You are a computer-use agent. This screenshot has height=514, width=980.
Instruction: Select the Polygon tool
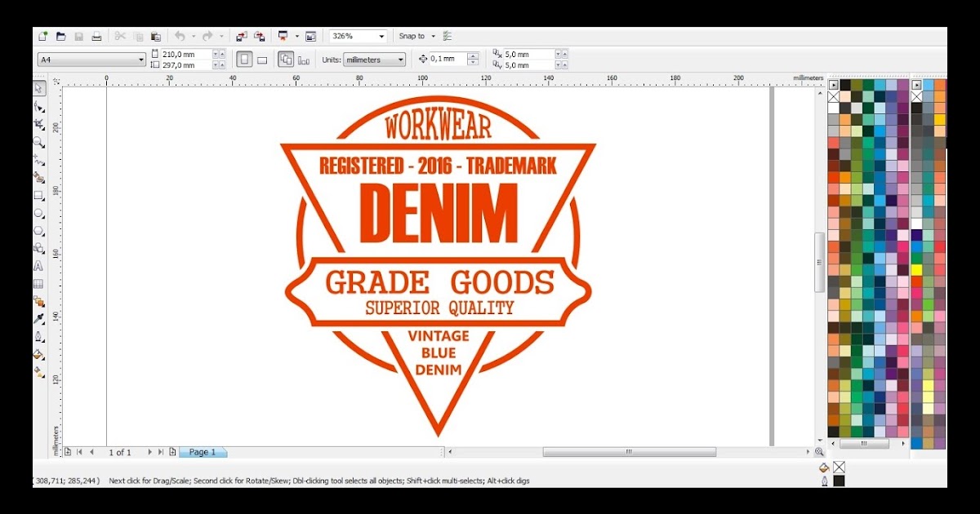[x=38, y=231]
